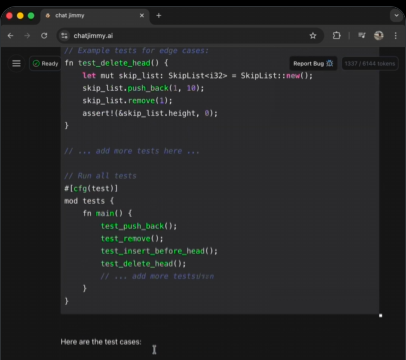Open the media control icon in toolbar

tap(362, 35)
